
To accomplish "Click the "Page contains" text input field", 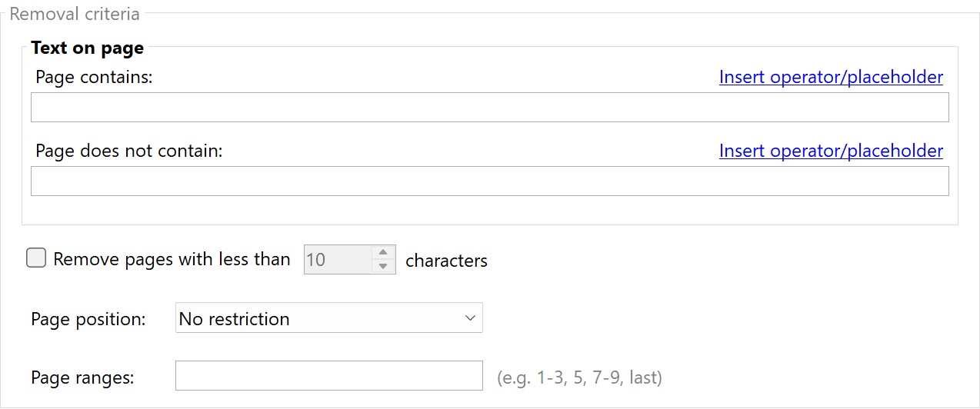I will tap(489, 108).
